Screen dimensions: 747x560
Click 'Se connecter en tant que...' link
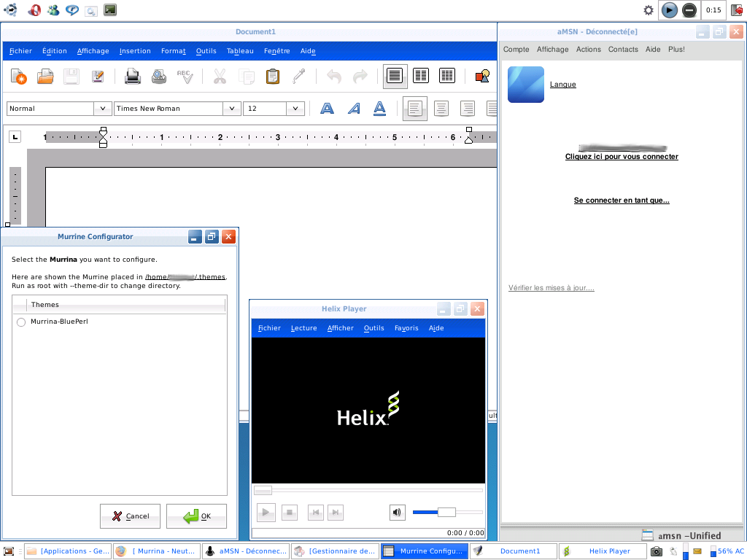(622, 201)
